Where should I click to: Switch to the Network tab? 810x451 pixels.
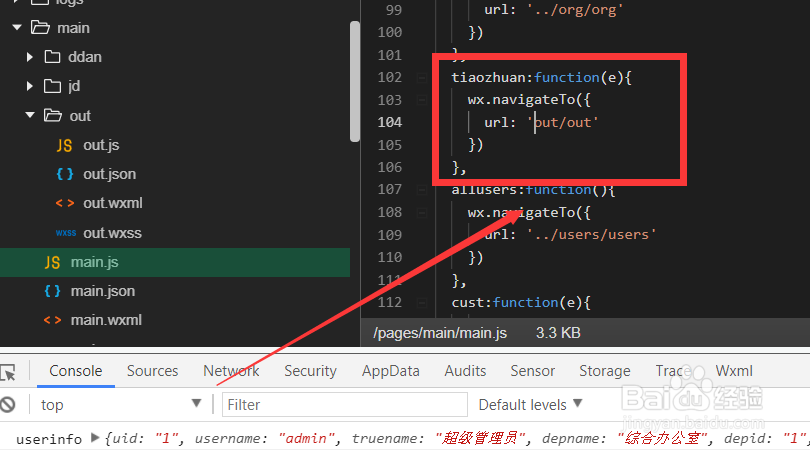coord(231,371)
